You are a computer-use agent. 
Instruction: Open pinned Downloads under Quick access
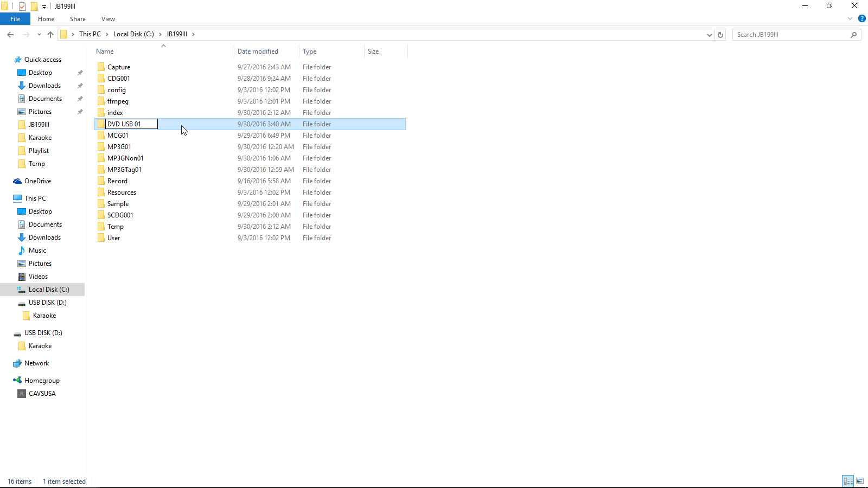44,86
